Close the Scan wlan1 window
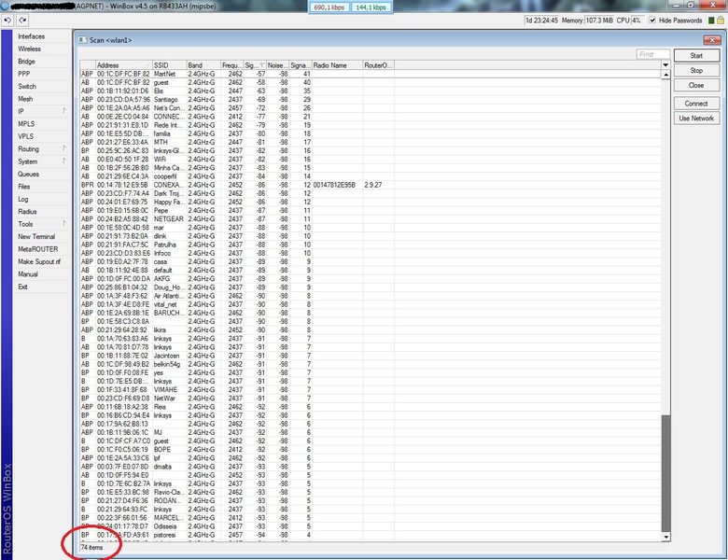The width and height of the screenshot is (728, 560). tap(712, 40)
